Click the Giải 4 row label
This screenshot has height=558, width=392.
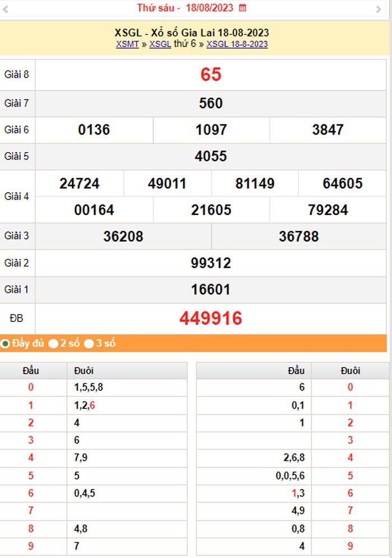(16, 197)
